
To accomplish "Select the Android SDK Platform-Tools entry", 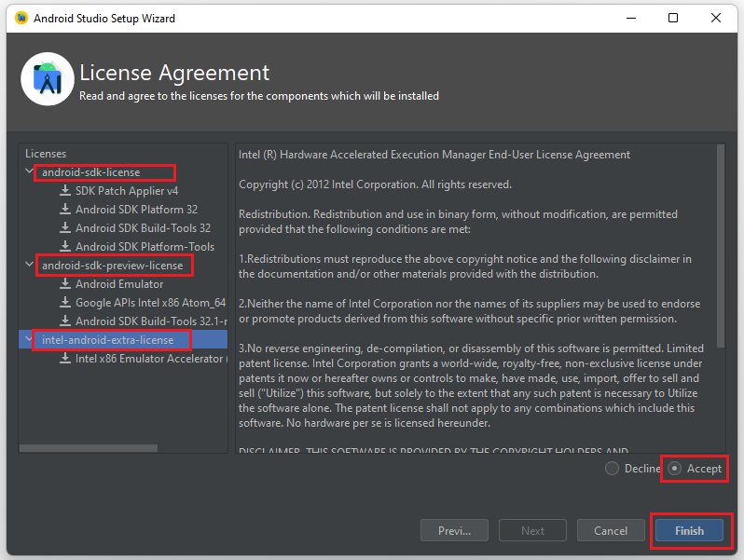I will [x=145, y=247].
